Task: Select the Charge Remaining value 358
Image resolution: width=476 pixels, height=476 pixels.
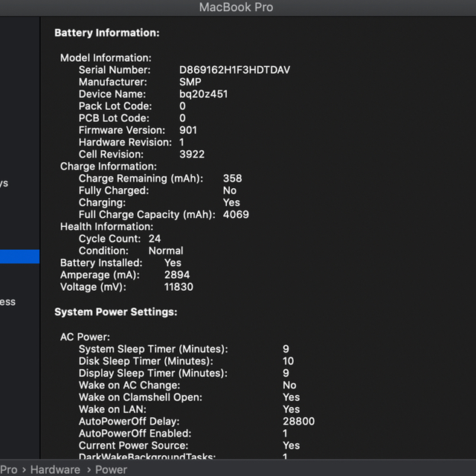Action: click(233, 178)
